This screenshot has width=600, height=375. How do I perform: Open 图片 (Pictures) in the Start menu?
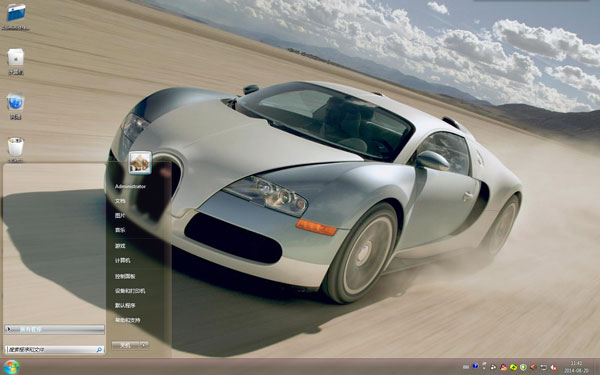click(120, 215)
